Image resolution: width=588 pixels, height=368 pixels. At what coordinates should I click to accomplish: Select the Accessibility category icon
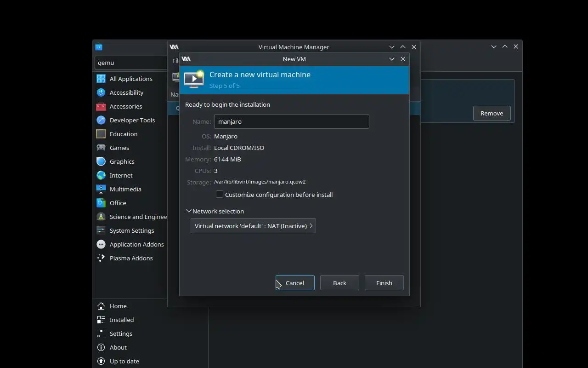click(x=101, y=92)
